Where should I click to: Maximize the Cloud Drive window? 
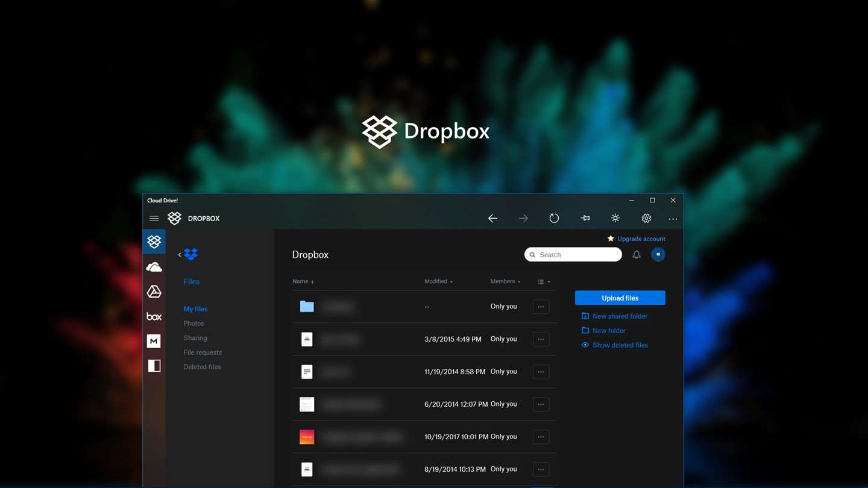[652, 200]
